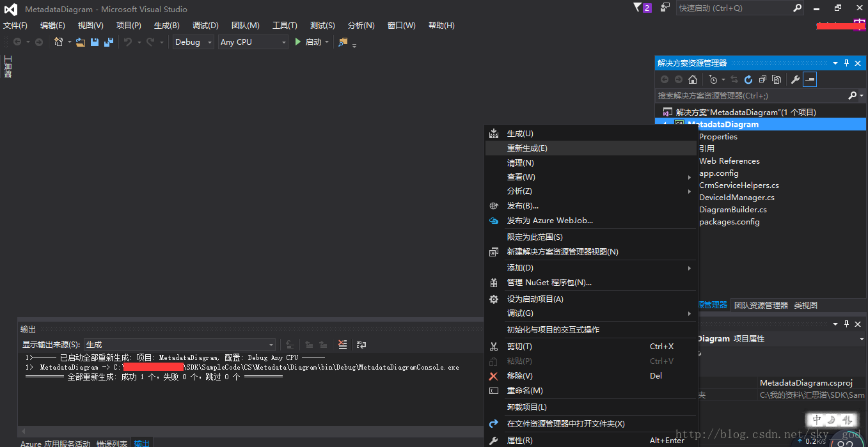Select CrmServiceHelpers.cs file

coord(739,185)
